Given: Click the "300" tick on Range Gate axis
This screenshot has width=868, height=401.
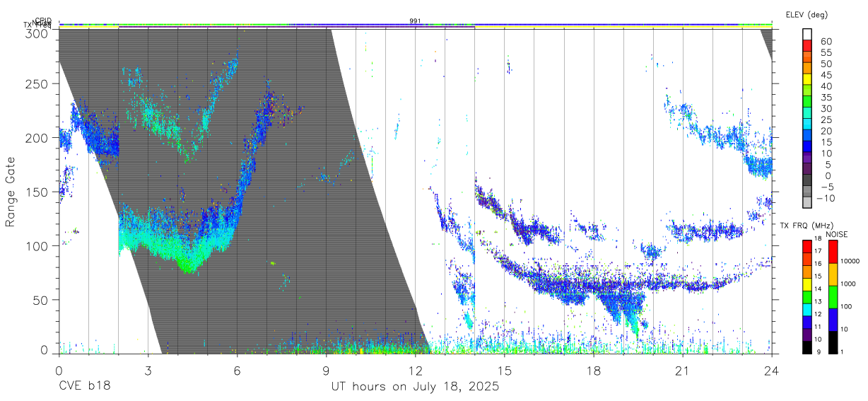Looking at the screenshot, I should pyautogui.click(x=37, y=33).
